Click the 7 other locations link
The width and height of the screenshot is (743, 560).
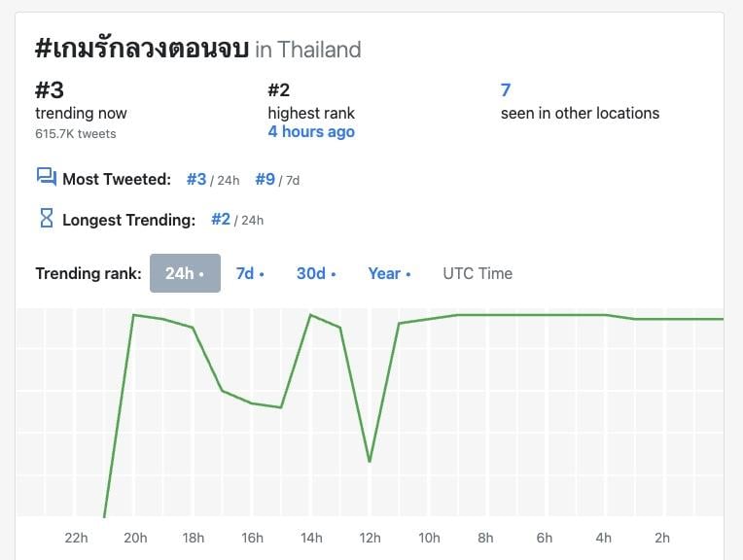tap(506, 90)
